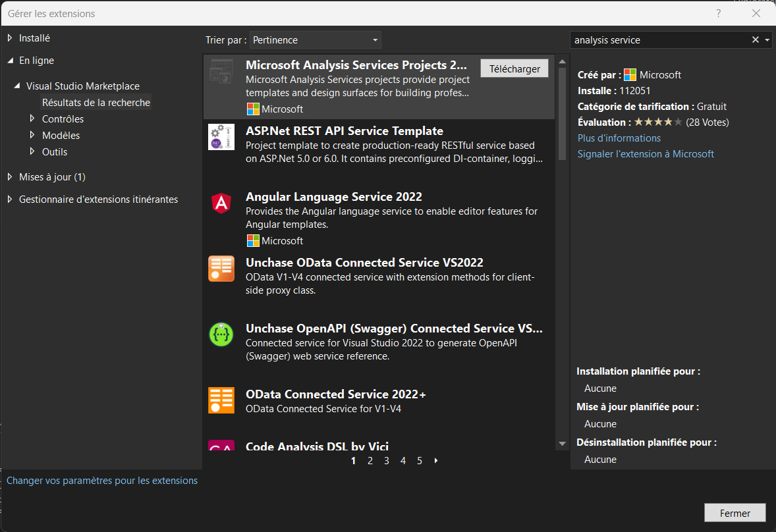Select the Visual Studio Marketplace label

tap(83, 86)
